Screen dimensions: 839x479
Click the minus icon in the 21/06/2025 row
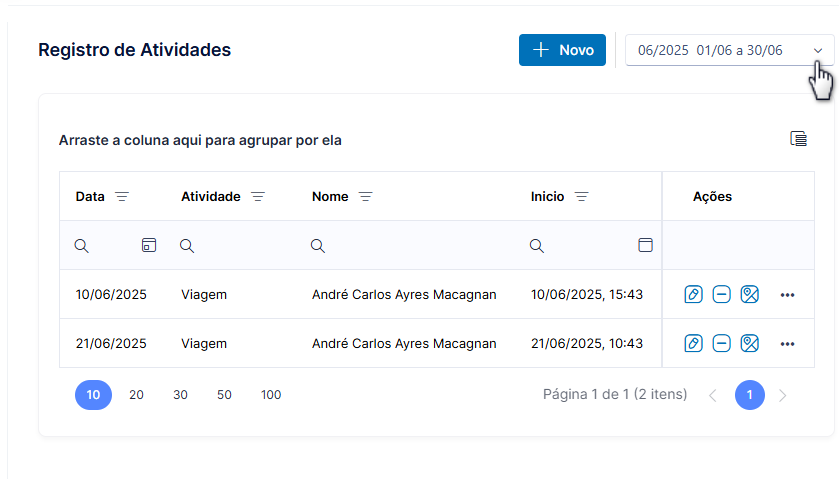click(x=721, y=344)
